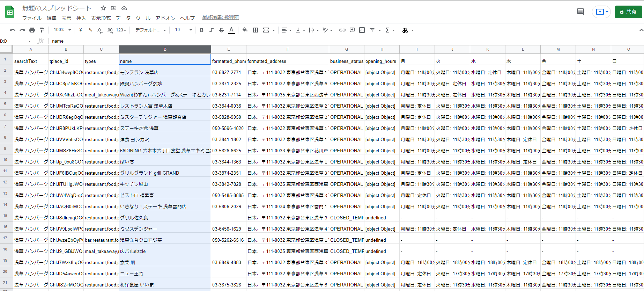Format selection as yen currency
Viewport: 644px width, 291px height.
[x=81, y=30]
